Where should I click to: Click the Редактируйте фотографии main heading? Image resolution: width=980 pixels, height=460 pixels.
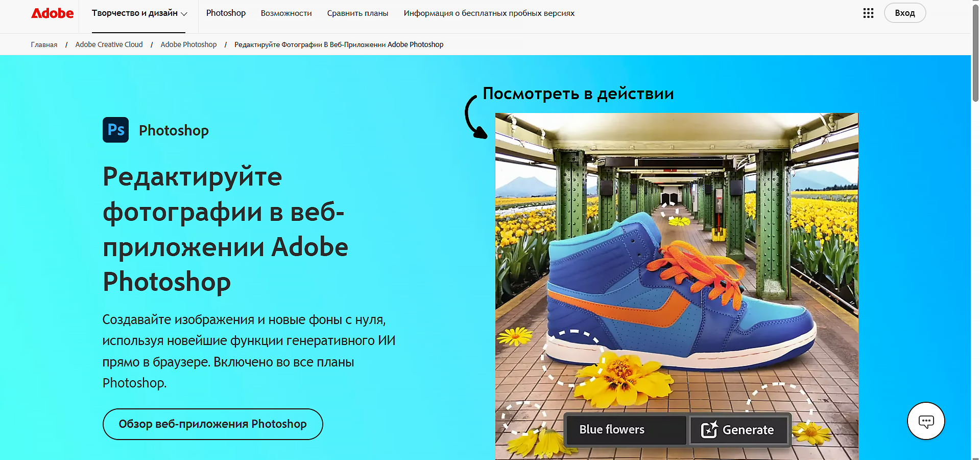225,229
